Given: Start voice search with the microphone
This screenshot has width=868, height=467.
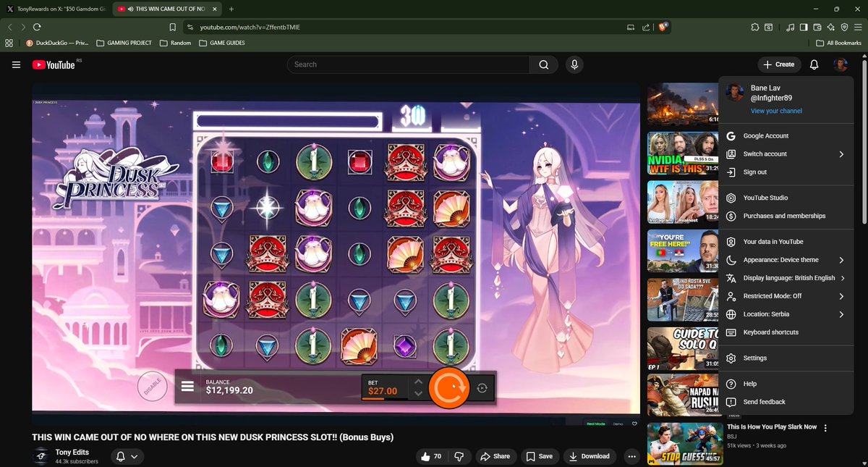Looking at the screenshot, I should tap(574, 64).
